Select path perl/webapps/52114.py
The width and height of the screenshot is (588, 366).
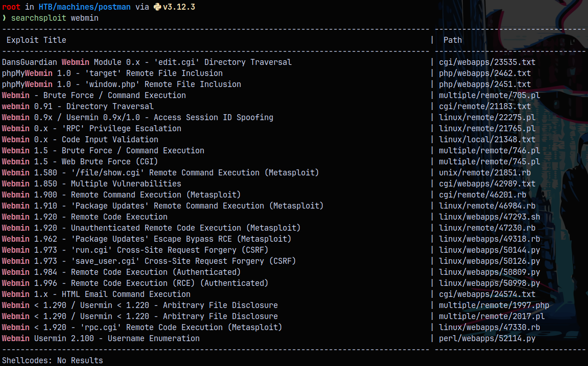(487, 338)
